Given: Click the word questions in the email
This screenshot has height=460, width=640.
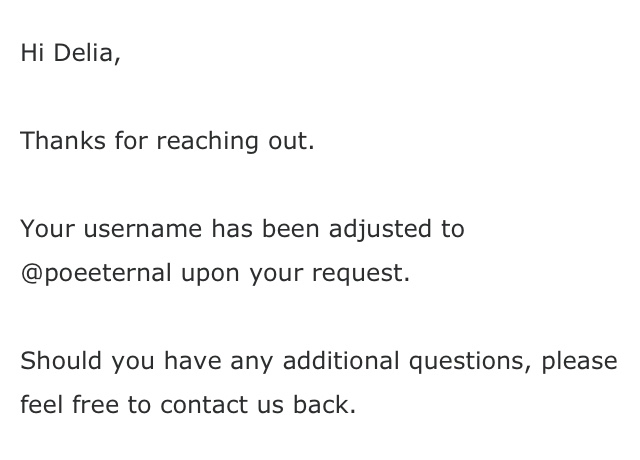Looking at the screenshot, I should [469, 361].
